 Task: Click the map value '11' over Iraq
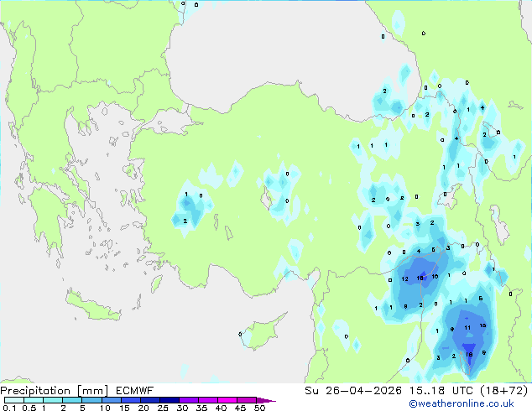467,328
